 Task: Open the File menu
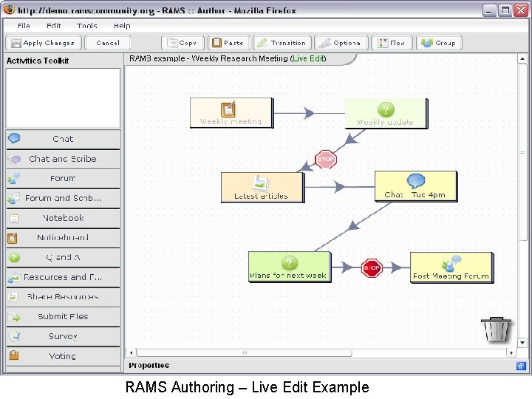point(24,26)
